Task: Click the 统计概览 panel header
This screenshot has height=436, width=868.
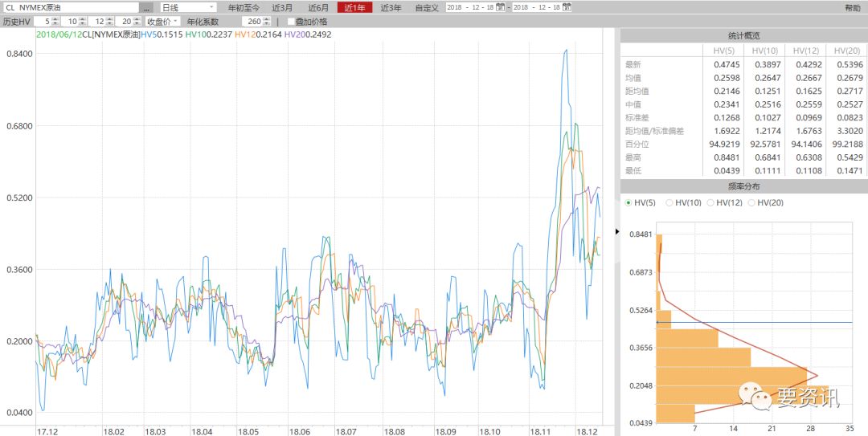Action: point(744,35)
